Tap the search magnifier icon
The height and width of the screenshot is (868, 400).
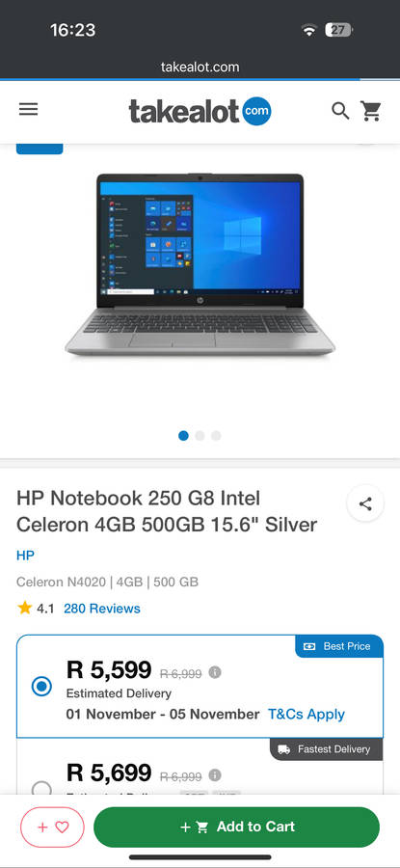click(340, 111)
